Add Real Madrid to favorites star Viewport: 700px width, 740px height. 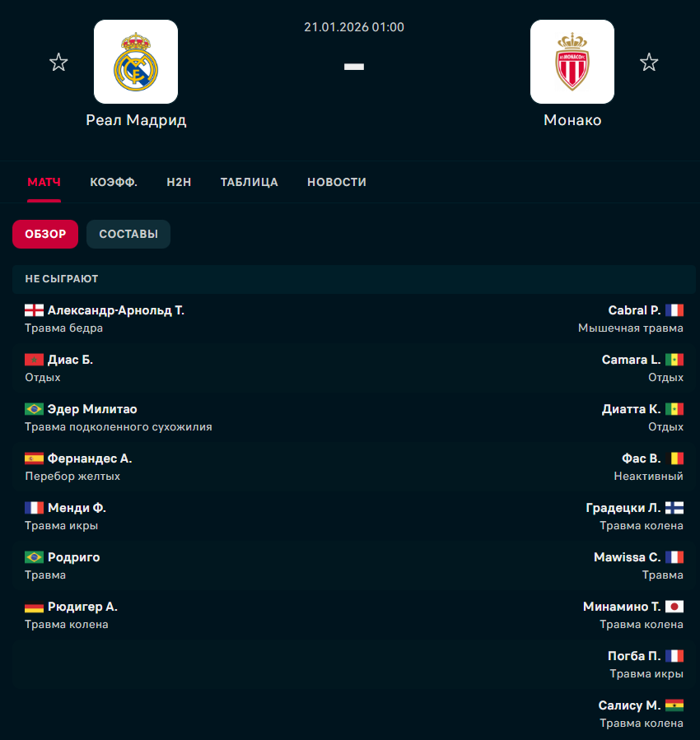tap(58, 63)
